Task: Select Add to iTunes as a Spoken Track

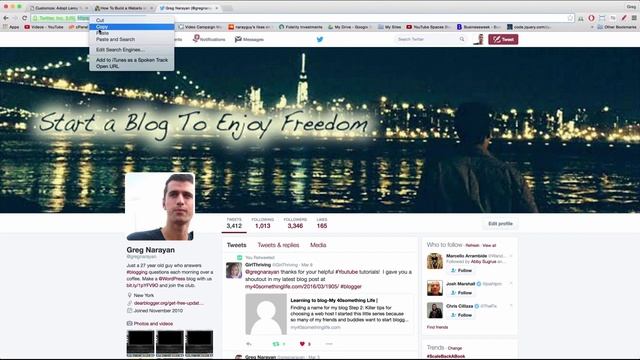Action: click(131, 60)
